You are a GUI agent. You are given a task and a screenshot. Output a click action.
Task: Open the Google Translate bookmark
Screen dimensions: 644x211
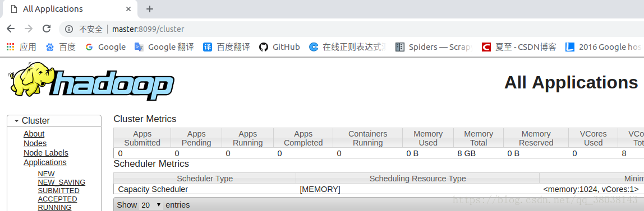(164, 46)
